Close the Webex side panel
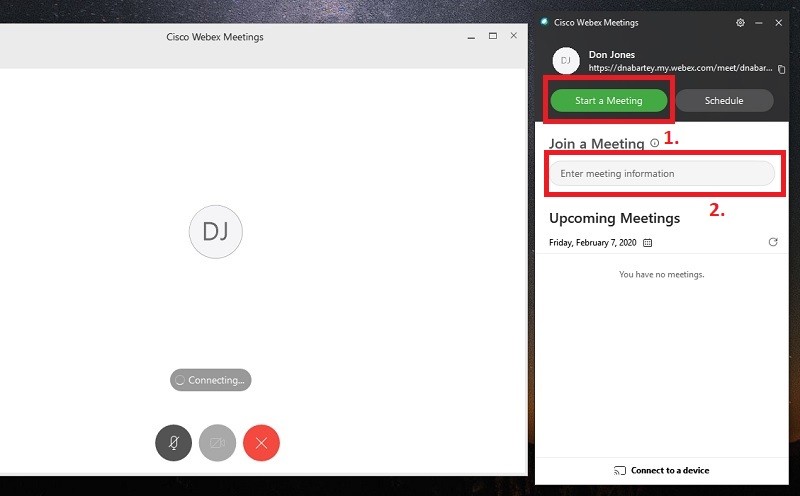The height and width of the screenshot is (496, 800). [779, 22]
